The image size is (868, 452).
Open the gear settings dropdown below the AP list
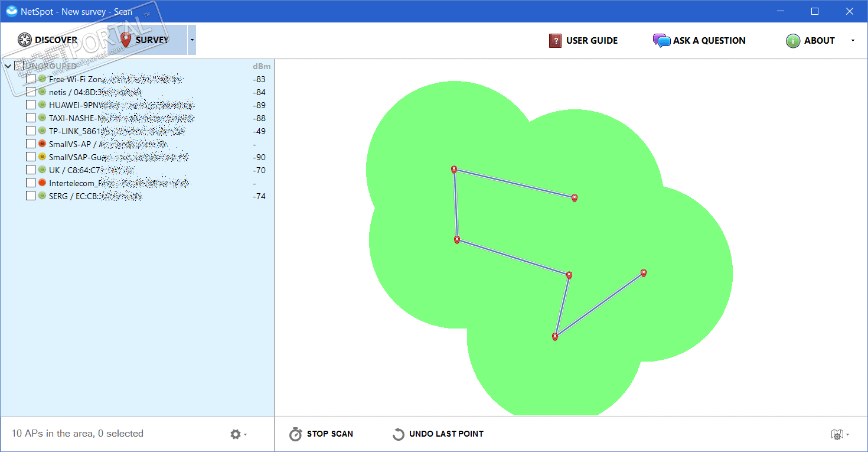pos(239,434)
